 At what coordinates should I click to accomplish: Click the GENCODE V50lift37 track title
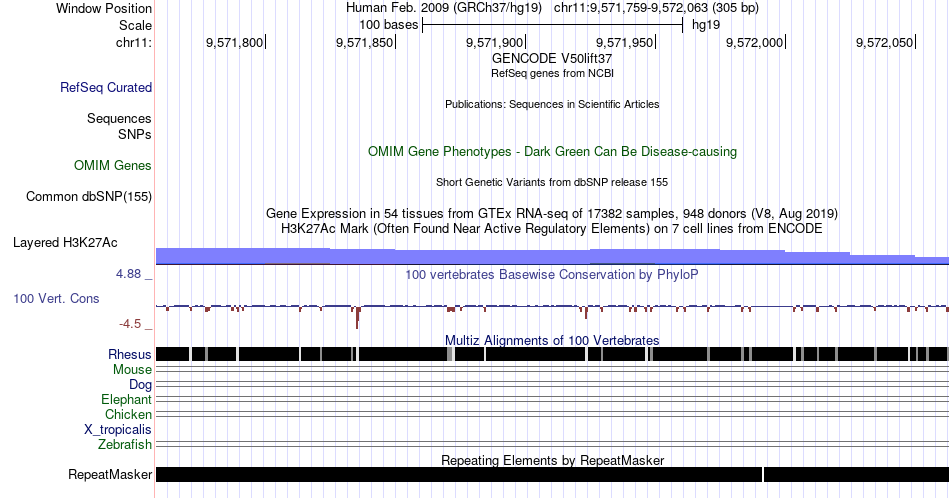(x=552, y=59)
